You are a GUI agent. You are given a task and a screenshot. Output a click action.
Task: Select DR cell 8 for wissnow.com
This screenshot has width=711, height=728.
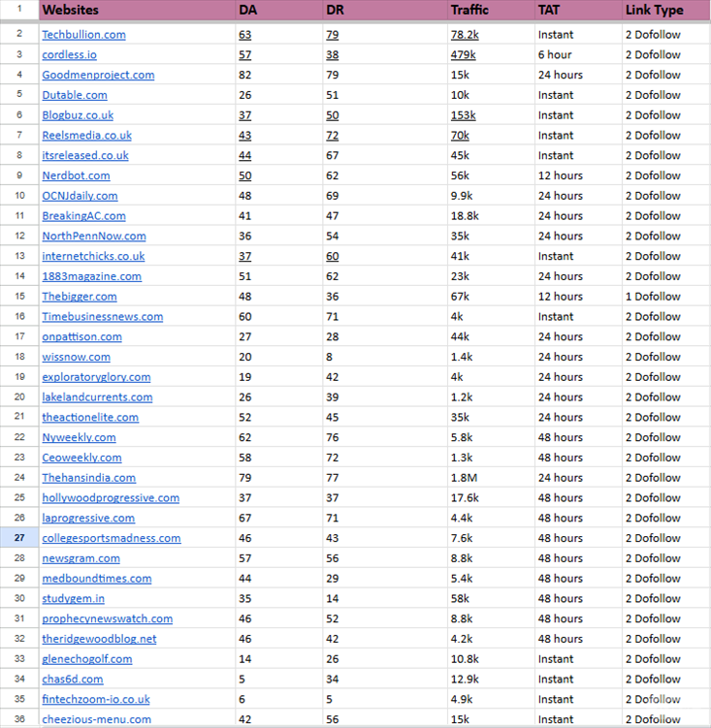tap(385, 357)
